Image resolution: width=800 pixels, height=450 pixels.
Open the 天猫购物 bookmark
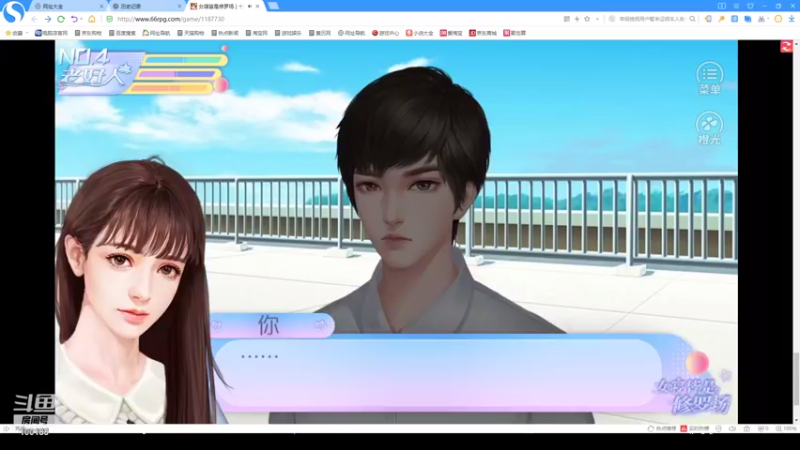tap(190, 33)
